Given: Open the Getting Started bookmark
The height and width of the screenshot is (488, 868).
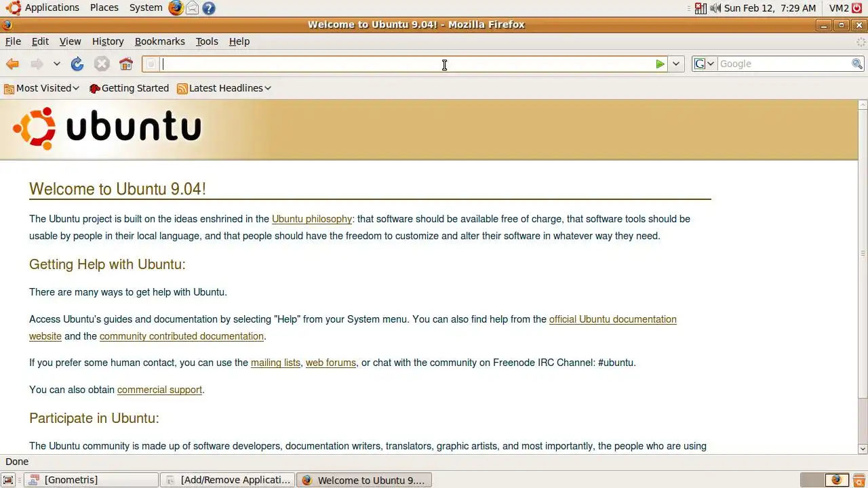Looking at the screenshot, I should coord(129,88).
